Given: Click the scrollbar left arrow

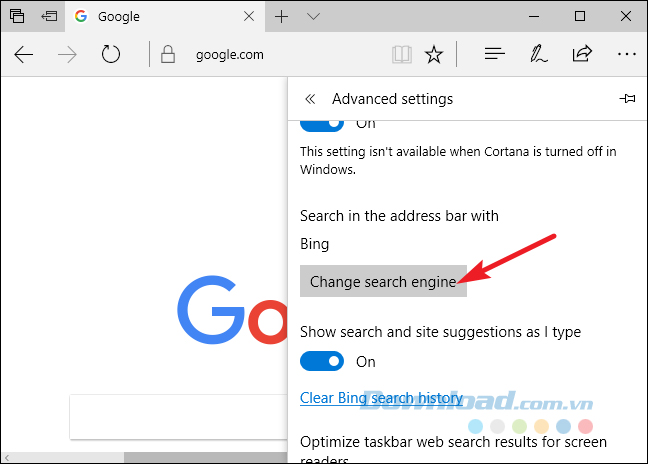Looking at the screenshot, I should 7,457.
